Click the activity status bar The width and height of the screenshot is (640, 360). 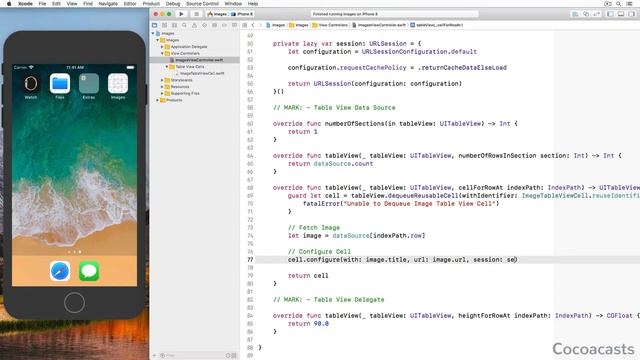click(x=395, y=14)
